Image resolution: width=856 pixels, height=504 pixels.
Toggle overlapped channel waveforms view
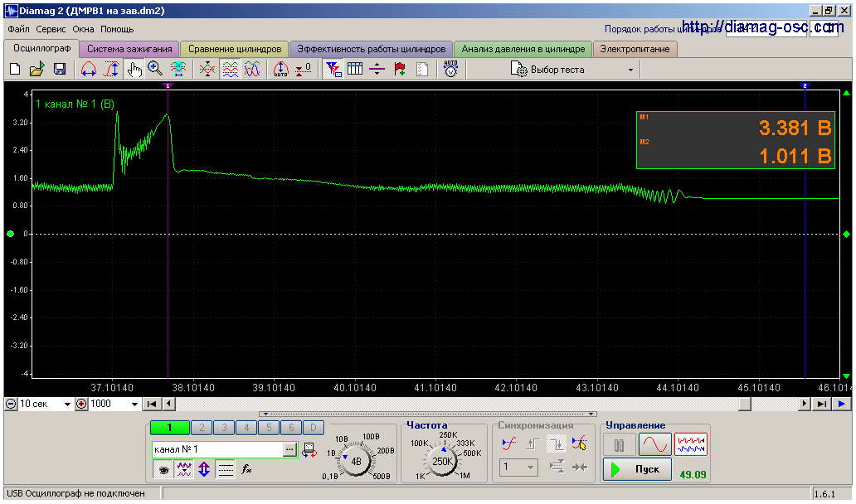coord(251,70)
